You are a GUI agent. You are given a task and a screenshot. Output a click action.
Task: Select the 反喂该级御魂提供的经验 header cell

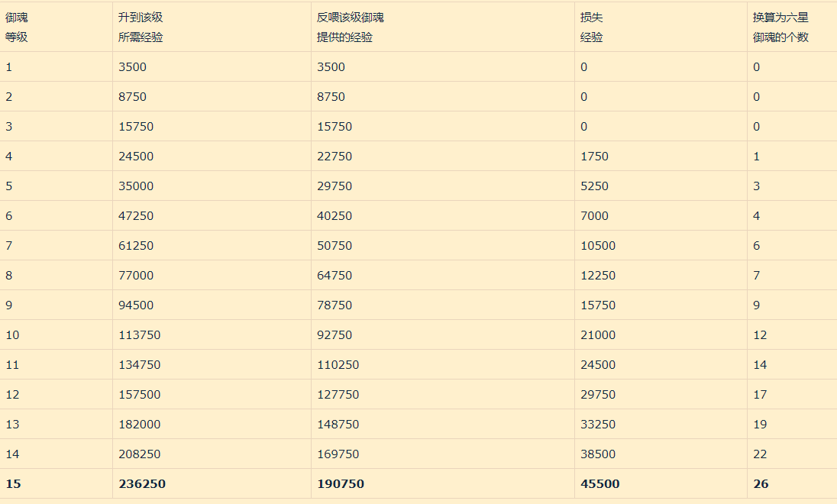[x=351, y=27]
